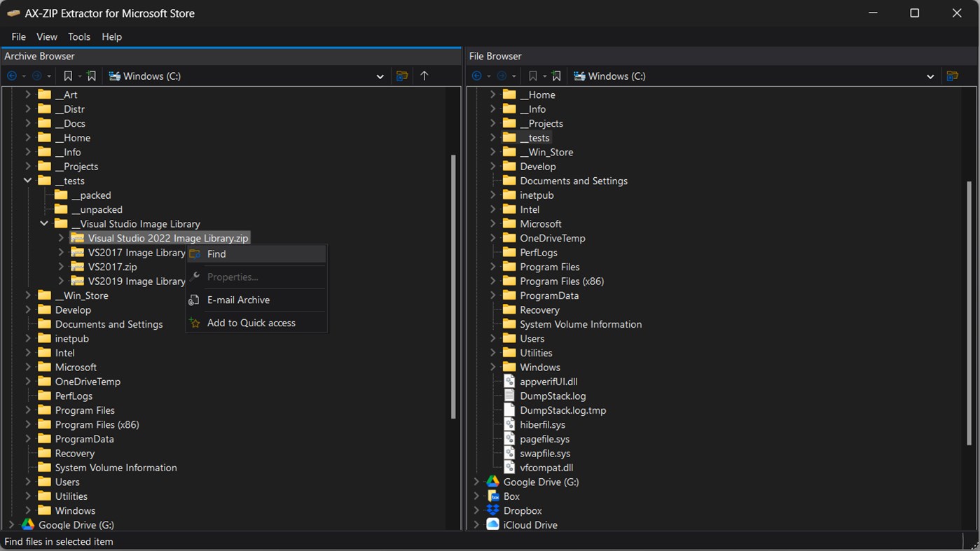Click the Add to Quick access pin icon
980x551 pixels.
195,323
